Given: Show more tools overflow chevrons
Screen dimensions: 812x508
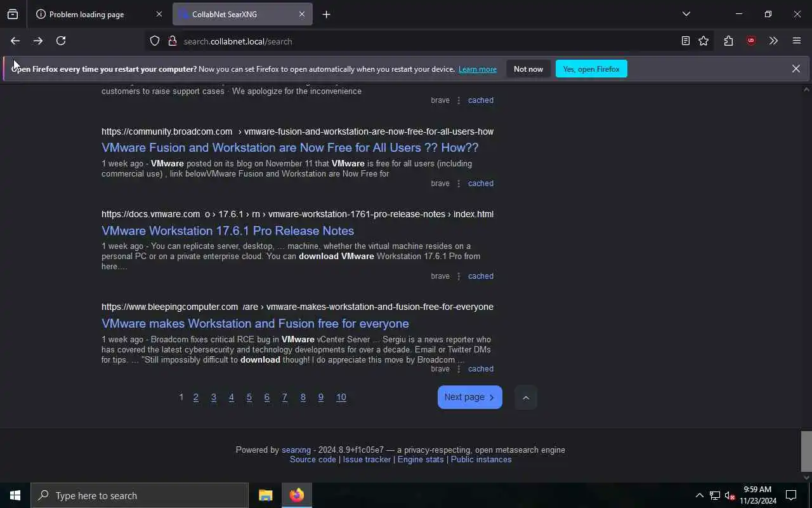Looking at the screenshot, I should point(773,41).
